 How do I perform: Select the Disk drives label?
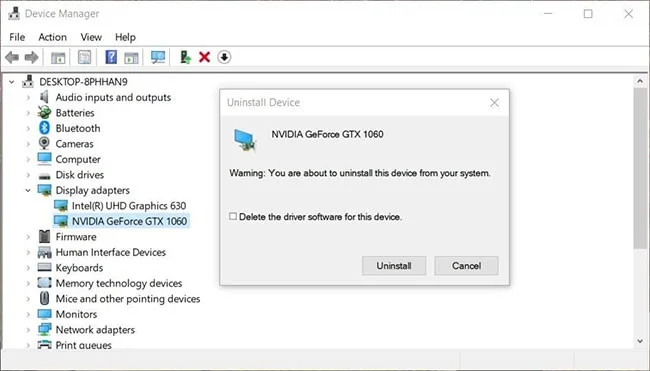(x=80, y=175)
